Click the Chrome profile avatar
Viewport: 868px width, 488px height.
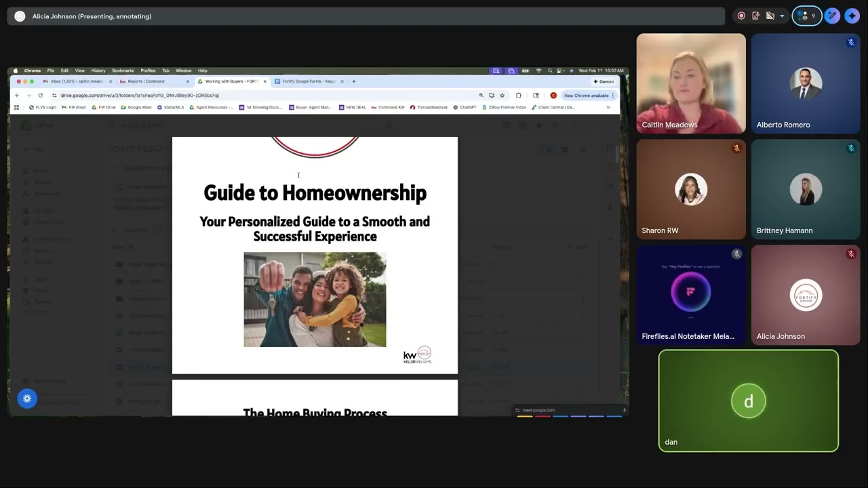coord(553,96)
